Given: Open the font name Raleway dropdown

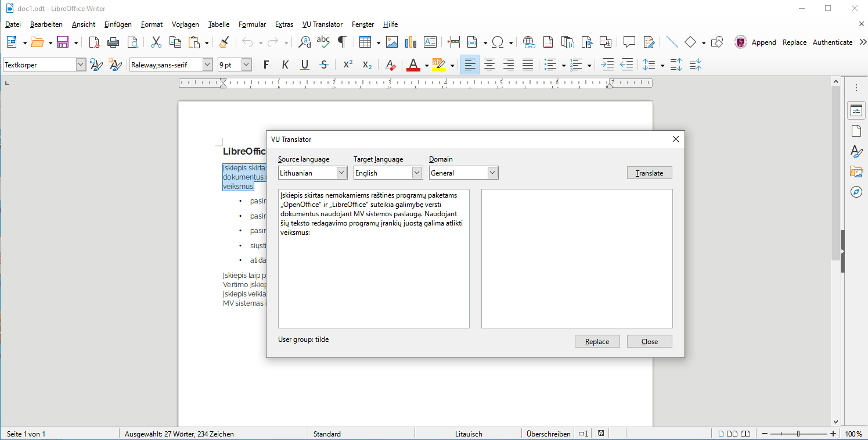Looking at the screenshot, I should coord(207,65).
